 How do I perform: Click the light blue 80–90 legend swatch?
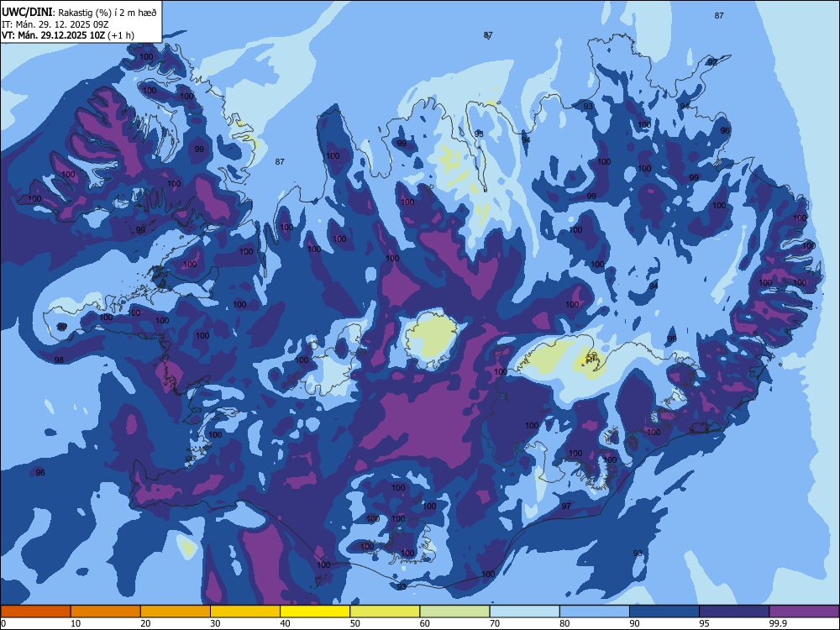tap(595, 612)
